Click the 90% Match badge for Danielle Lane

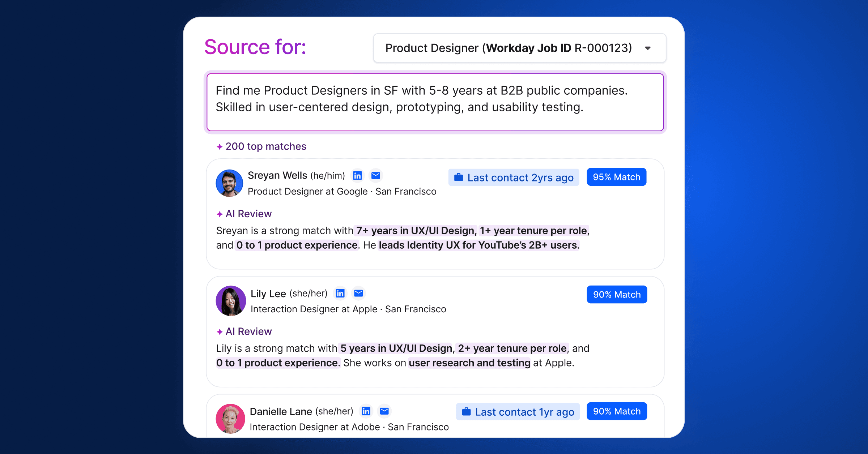pyautogui.click(x=617, y=411)
